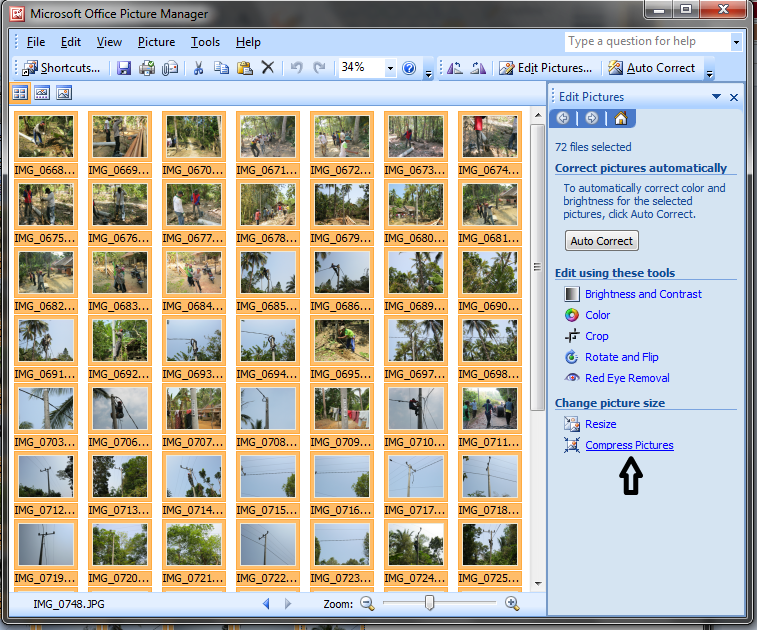768x633 pixels.
Task: Click Auto Correct in the toolbar
Action: pyautogui.click(x=652, y=68)
